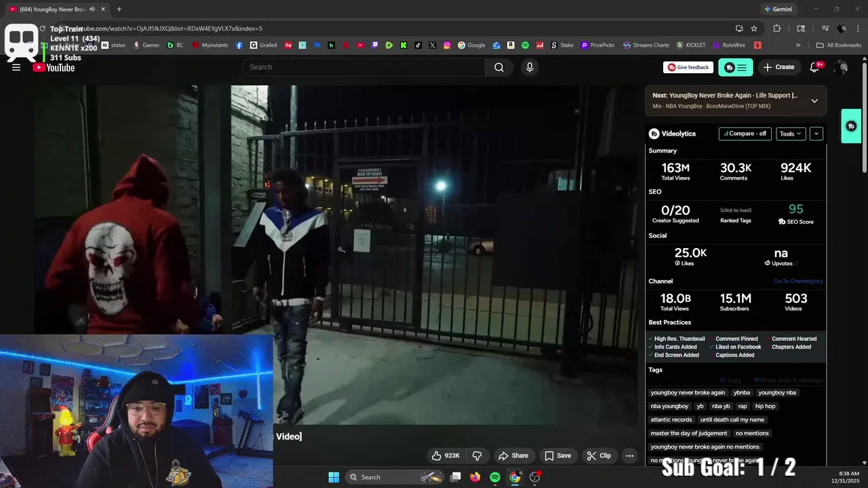Open the Games bookmark

point(146,45)
